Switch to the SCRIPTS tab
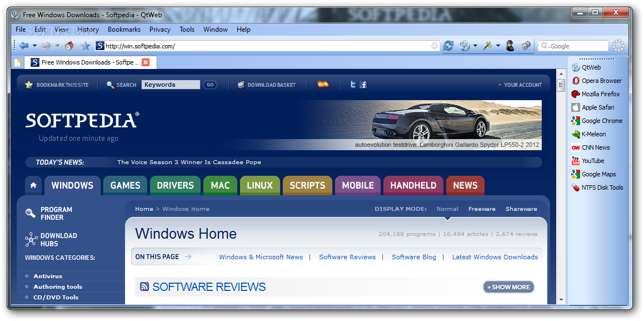The height and width of the screenshot is (321, 644). click(x=307, y=185)
